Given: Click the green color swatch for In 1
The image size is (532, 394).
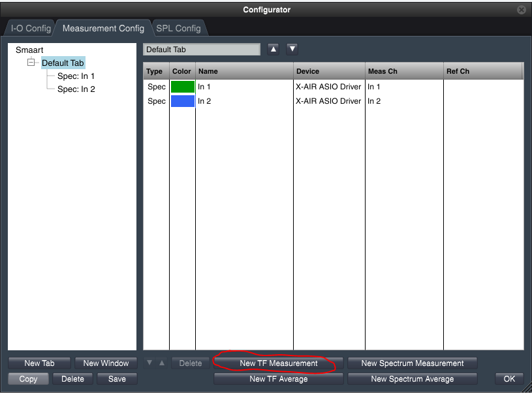Looking at the screenshot, I should point(182,87).
